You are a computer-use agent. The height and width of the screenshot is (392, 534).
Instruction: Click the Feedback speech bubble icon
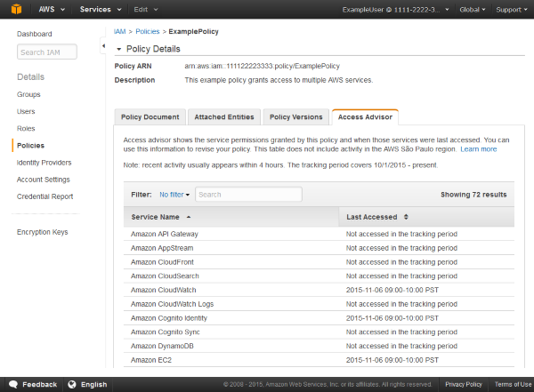click(13, 385)
